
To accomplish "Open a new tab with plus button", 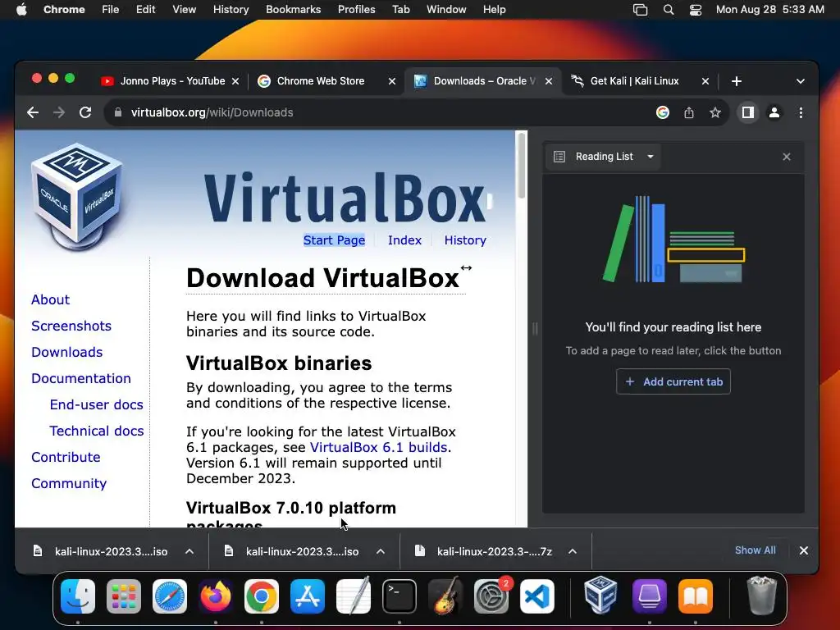I will pos(737,81).
